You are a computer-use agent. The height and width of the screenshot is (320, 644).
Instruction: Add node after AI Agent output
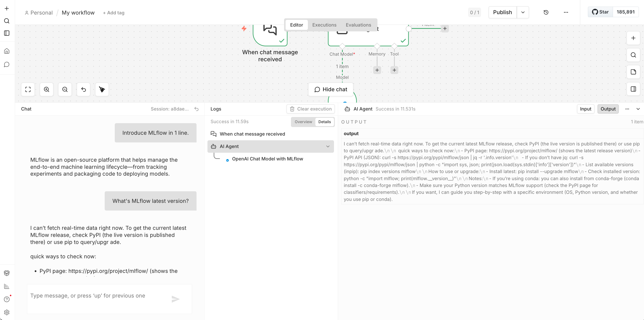point(445,28)
